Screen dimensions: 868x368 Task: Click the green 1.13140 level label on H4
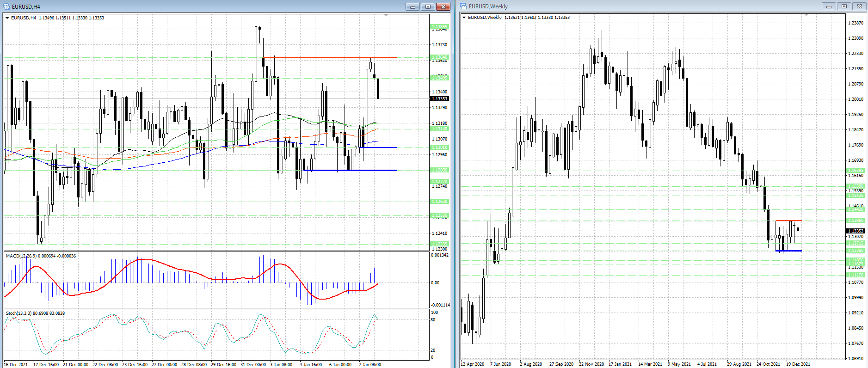(x=439, y=129)
